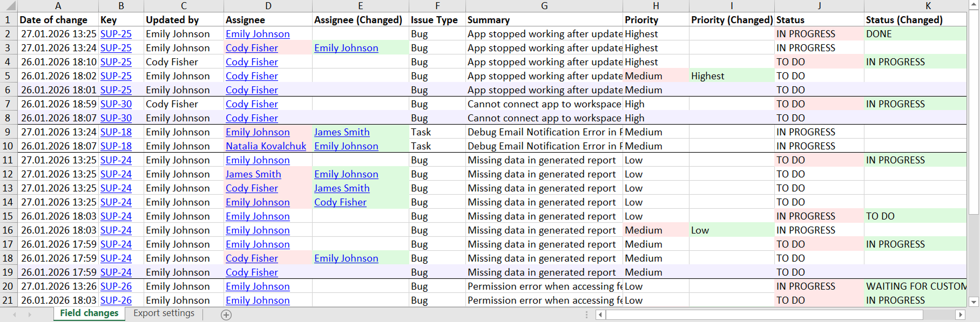The width and height of the screenshot is (980, 322).
Task: Select the 'Summary' header cell
Action: coord(544,20)
